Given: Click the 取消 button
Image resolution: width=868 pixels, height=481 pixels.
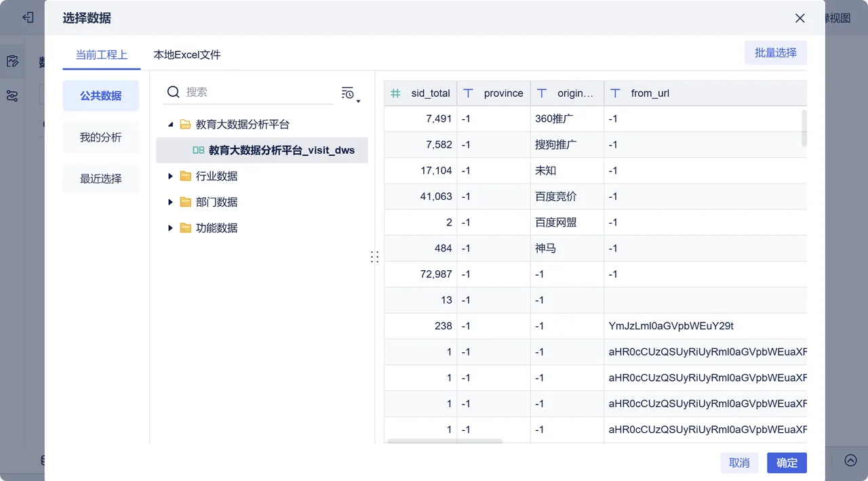Looking at the screenshot, I should click(740, 463).
